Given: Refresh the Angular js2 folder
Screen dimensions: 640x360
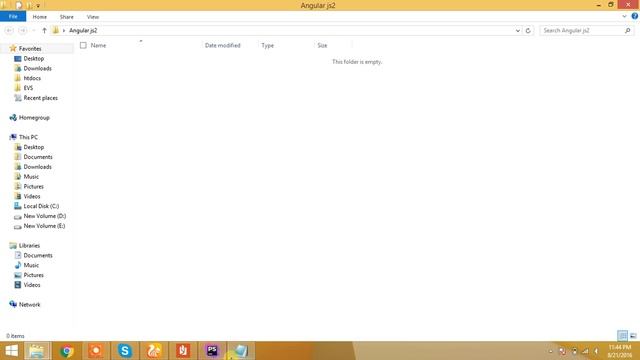Looking at the screenshot, I should (528, 31).
